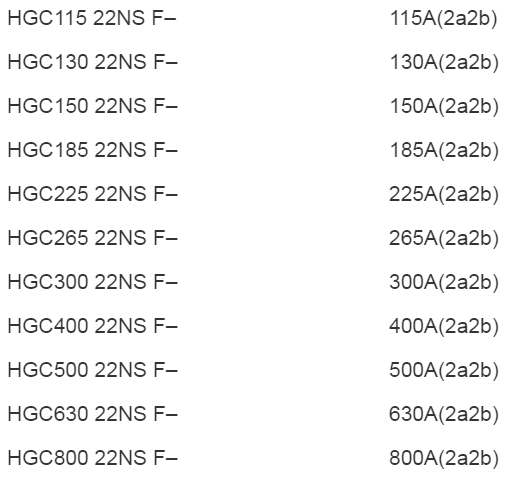Select the HGC115 22NS F– entry

tap(92, 18)
